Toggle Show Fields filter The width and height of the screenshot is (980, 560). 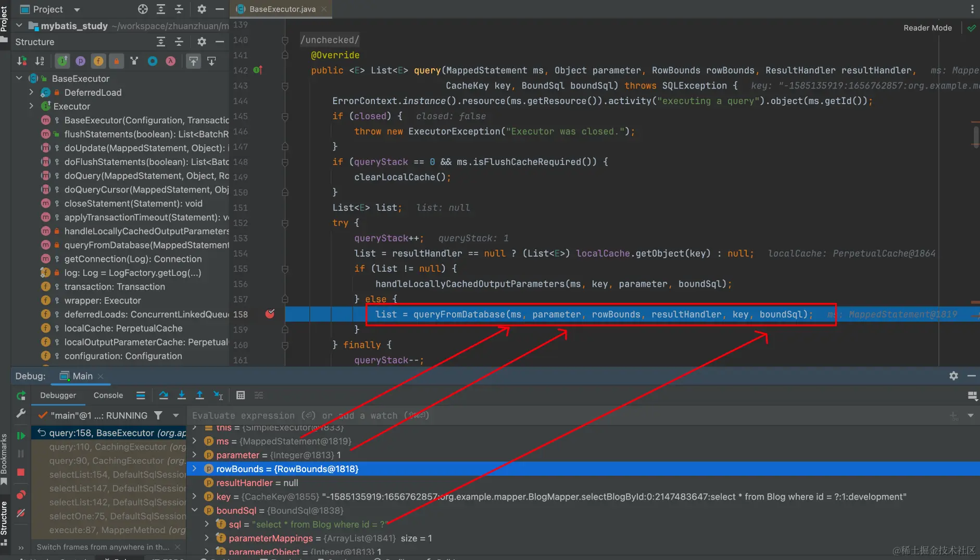pos(98,61)
